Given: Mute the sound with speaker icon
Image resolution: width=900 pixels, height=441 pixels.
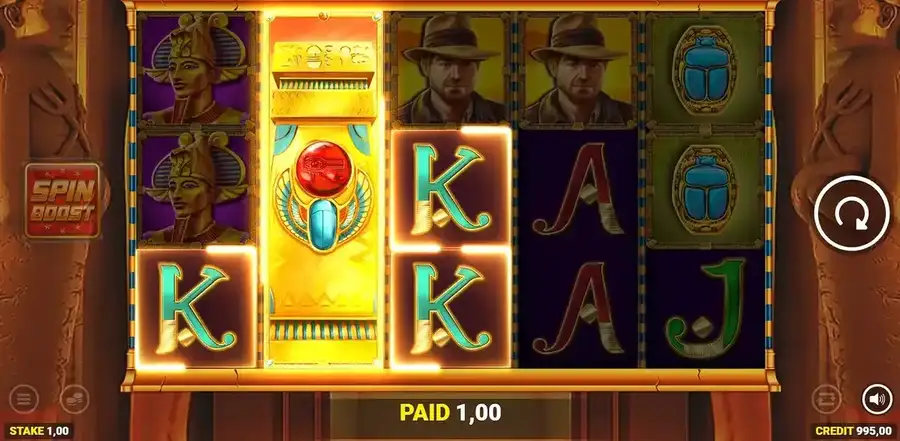Looking at the screenshot, I should click(x=877, y=399).
